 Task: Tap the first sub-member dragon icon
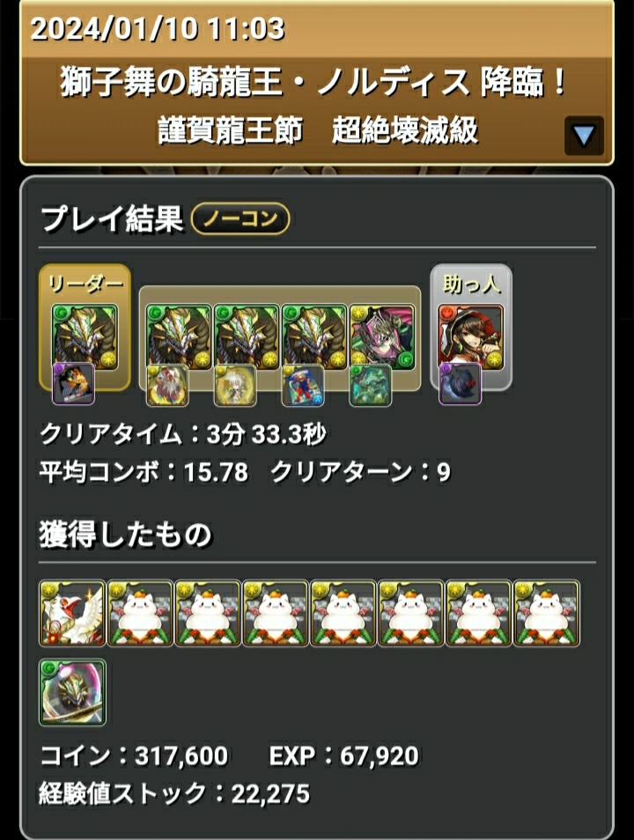179,336
